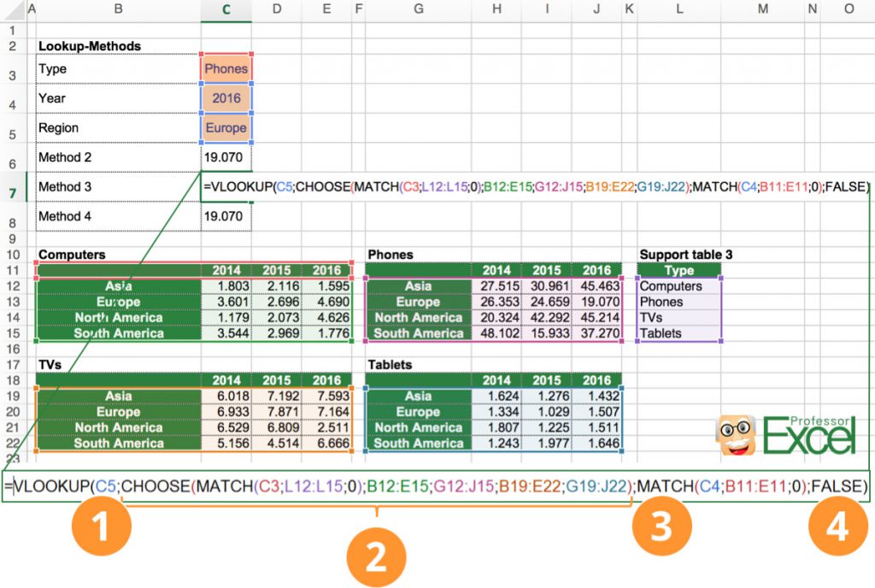Viewport: 875px width, 588px height.
Task: Click the 'Year' label cell
Action: (118, 98)
